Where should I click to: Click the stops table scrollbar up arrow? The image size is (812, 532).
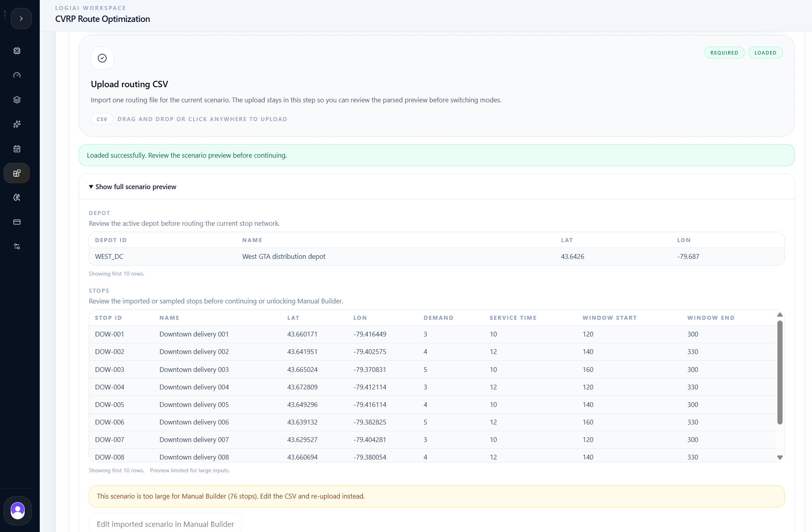click(780, 315)
